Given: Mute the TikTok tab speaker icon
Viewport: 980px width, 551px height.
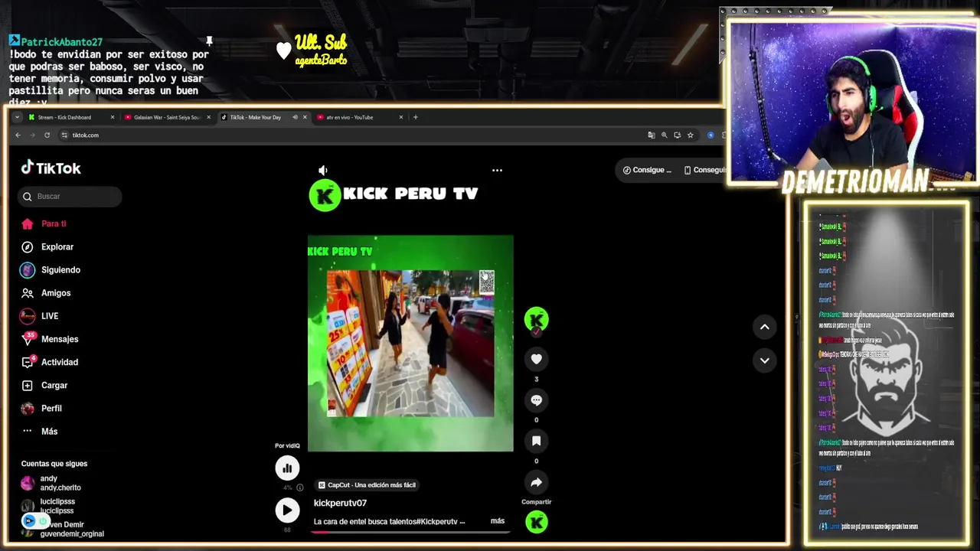Looking at the screenshot, I should tap(295, 117).
